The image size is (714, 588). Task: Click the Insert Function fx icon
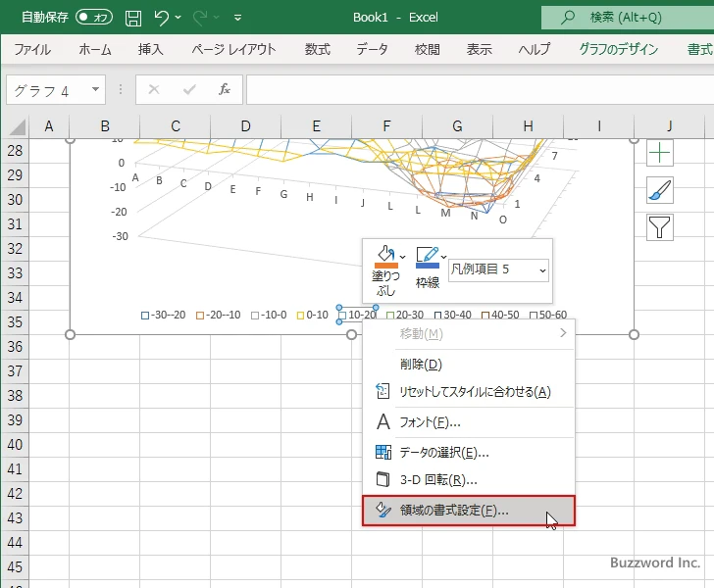tap(225, 89)
